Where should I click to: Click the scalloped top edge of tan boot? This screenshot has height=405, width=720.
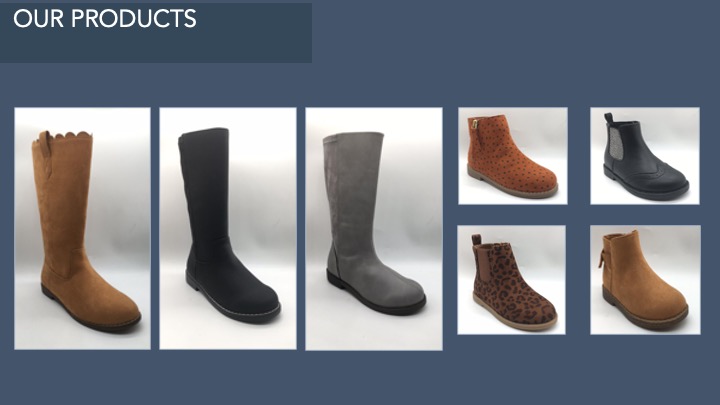pos(64,137)
